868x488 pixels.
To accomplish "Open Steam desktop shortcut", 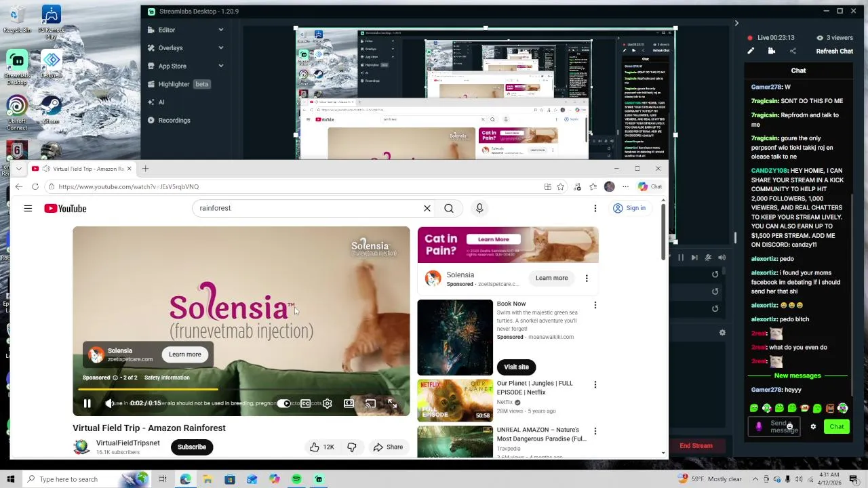I will pos(51,109).
